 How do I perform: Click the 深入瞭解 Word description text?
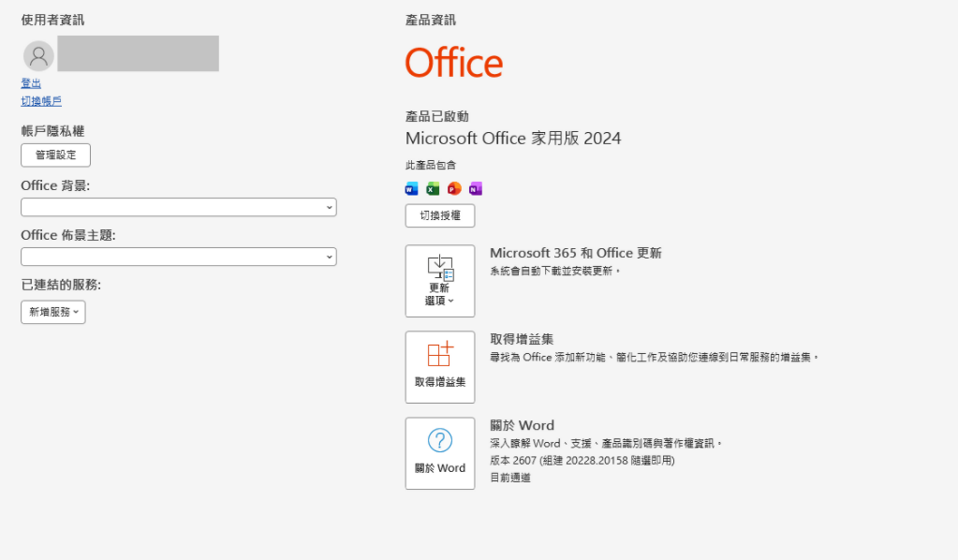(x=607, y=443)
